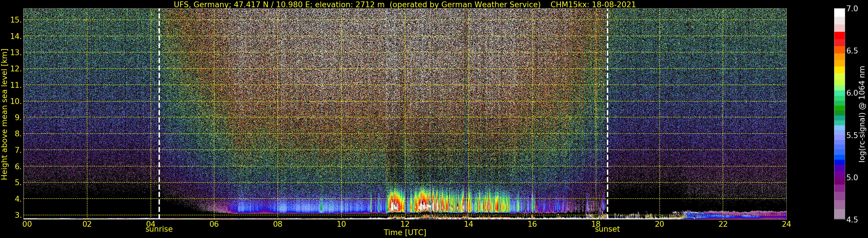The width and height of the screenshot is (868, 238).
Task: Click the time axis tick "02"
Action: pyautogui.click(x=87, y=224)
